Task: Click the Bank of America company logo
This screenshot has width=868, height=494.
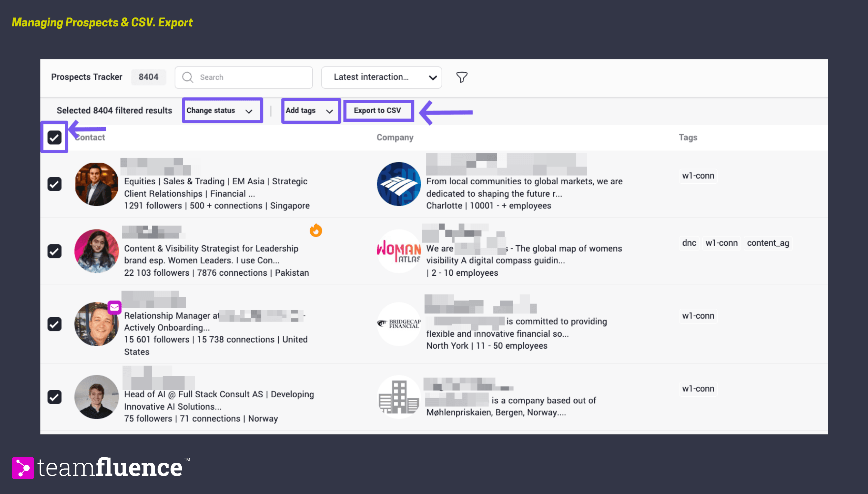Action: pyautogui.click(x=399, y=184)
